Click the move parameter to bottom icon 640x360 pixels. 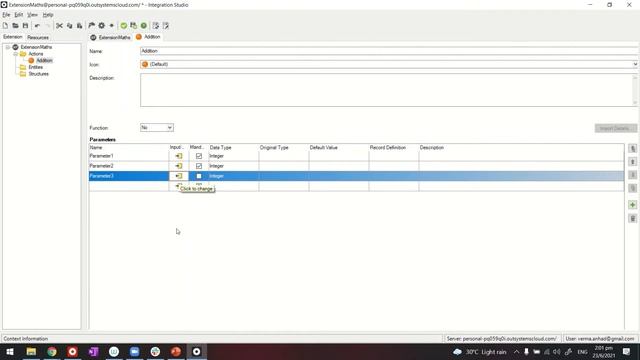[632, 188]
